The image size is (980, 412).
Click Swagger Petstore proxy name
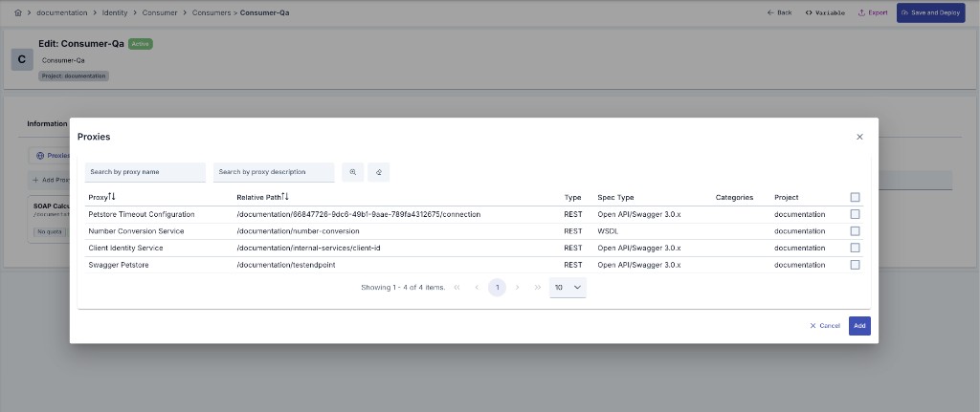click(118, 265)
